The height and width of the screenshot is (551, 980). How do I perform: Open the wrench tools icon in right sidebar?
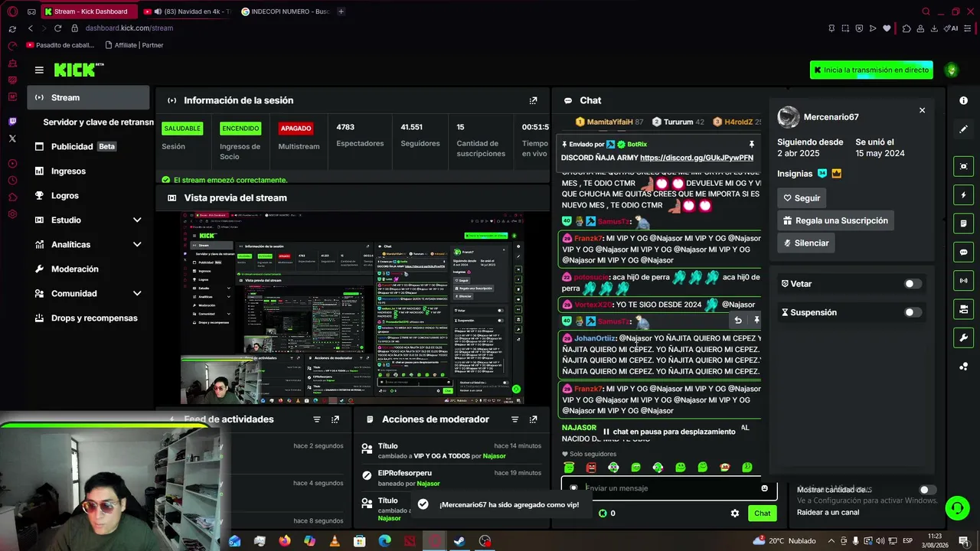(x=963, y=337)
